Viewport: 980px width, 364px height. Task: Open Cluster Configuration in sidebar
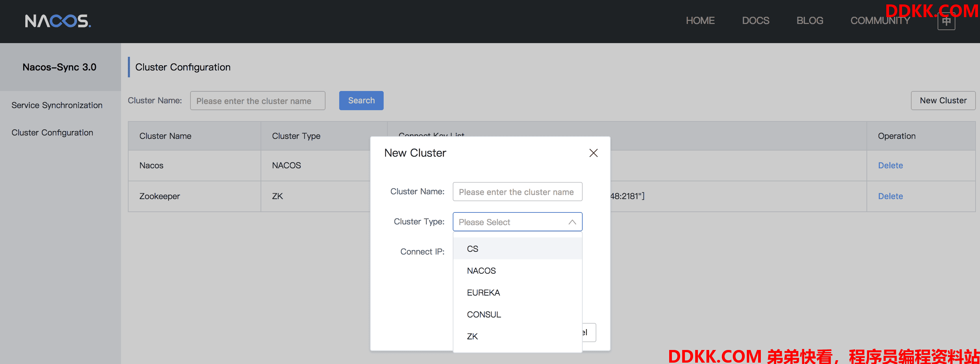[52, 132]
